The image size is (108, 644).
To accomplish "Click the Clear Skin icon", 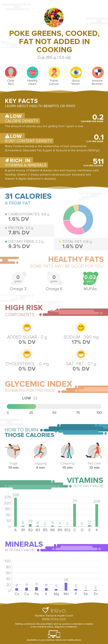I will click(11, 73).
